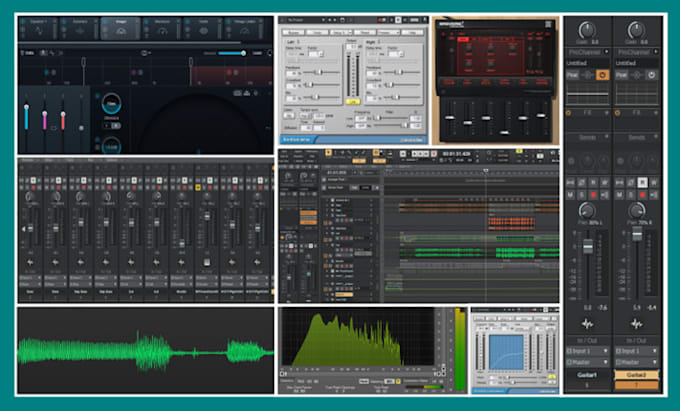Click the Guitar1 Solo button
Viewport: 680px width, 411px height.
coord(582,195)
